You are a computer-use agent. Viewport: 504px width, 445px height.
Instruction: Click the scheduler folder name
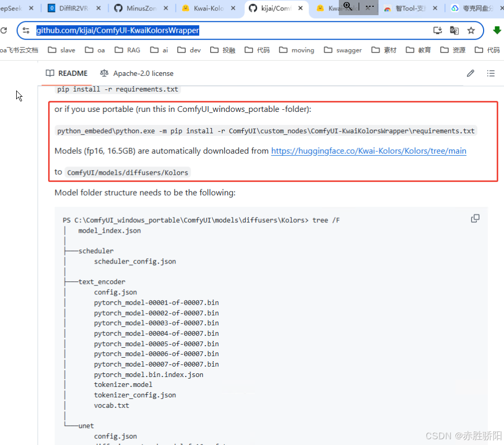tap(96, 251)
